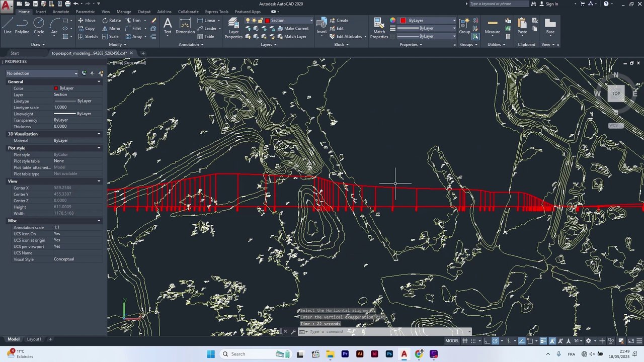Click the MODEL space button

(452, 341)
